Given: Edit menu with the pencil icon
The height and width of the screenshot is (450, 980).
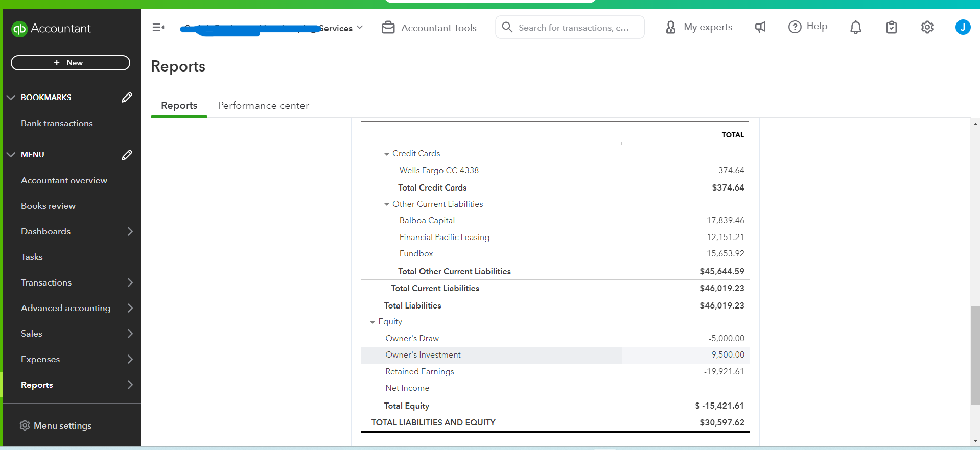Looking at the screenshot, I should 127,154.
